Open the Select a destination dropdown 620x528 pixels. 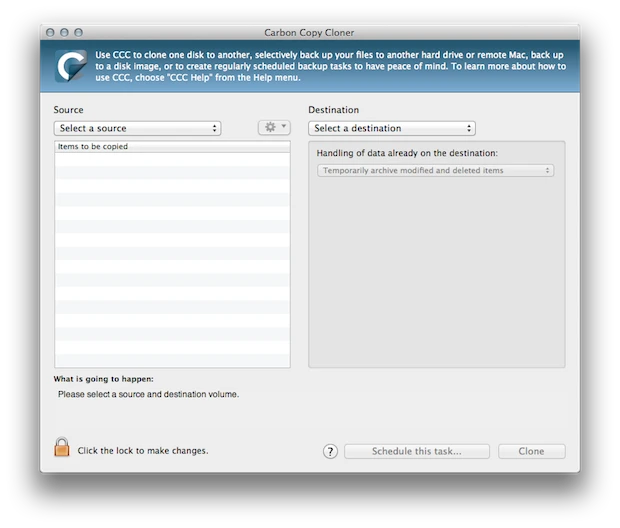pos(391,128)
